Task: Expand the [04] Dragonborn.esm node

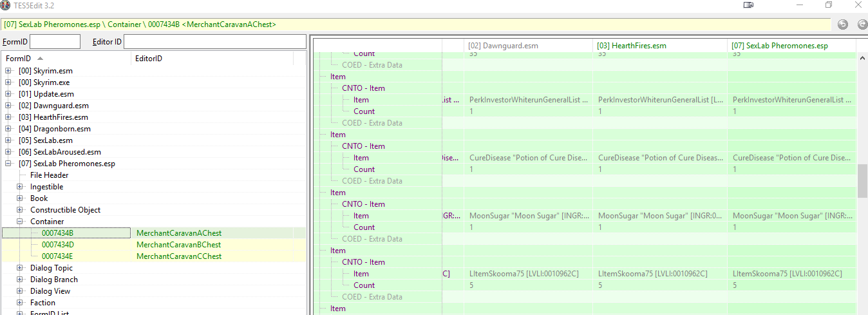Action: [x=8, y=129]
